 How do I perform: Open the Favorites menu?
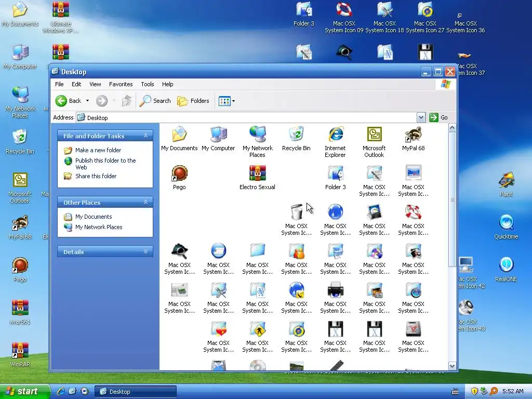point(121,84)
